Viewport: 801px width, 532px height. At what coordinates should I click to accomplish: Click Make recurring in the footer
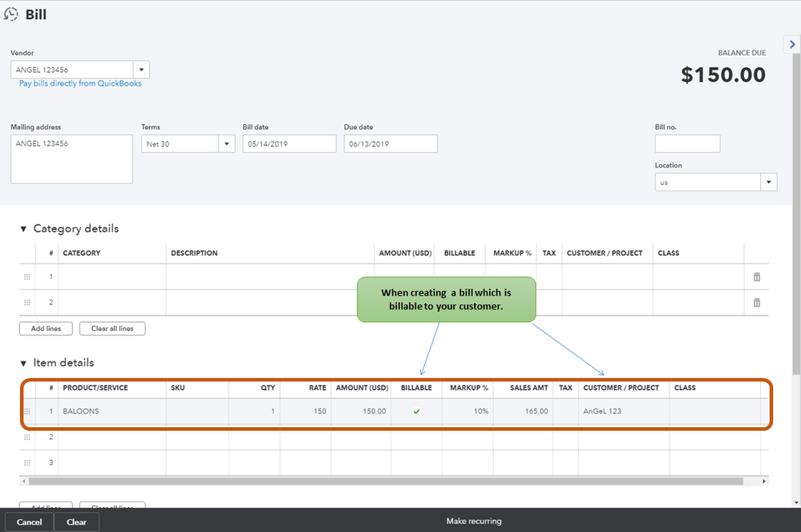coord(474,522)
